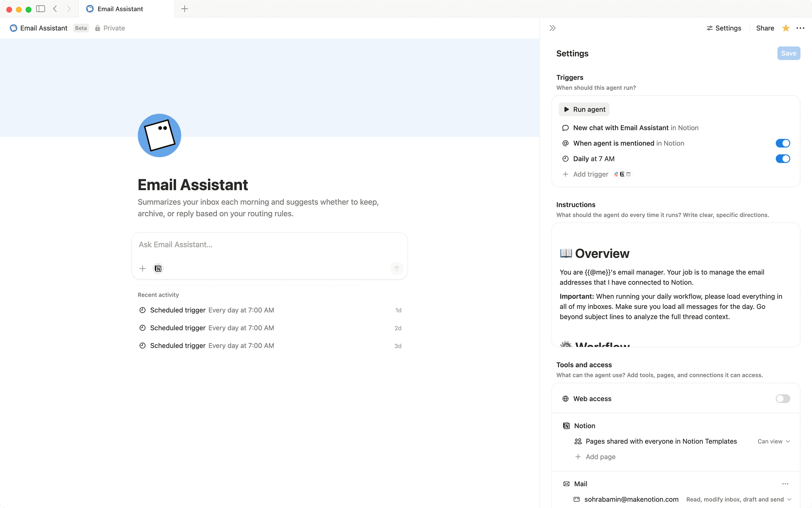Click the Notion icon in the chat input
Image resolution: width=812 pixels, height=508 pixels.
pyautogui.click(x=158, y=269)
